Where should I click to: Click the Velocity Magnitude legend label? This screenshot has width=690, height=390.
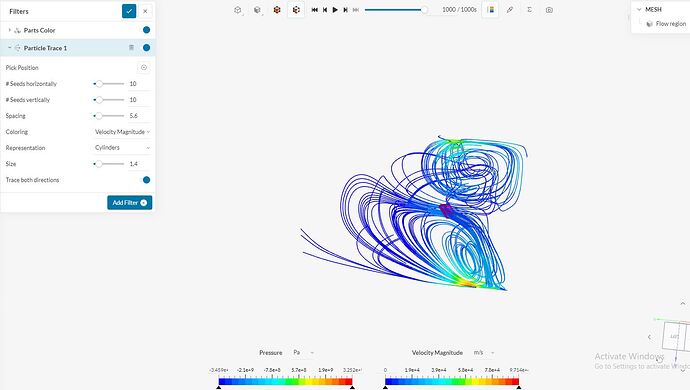(x=437, y=353)
